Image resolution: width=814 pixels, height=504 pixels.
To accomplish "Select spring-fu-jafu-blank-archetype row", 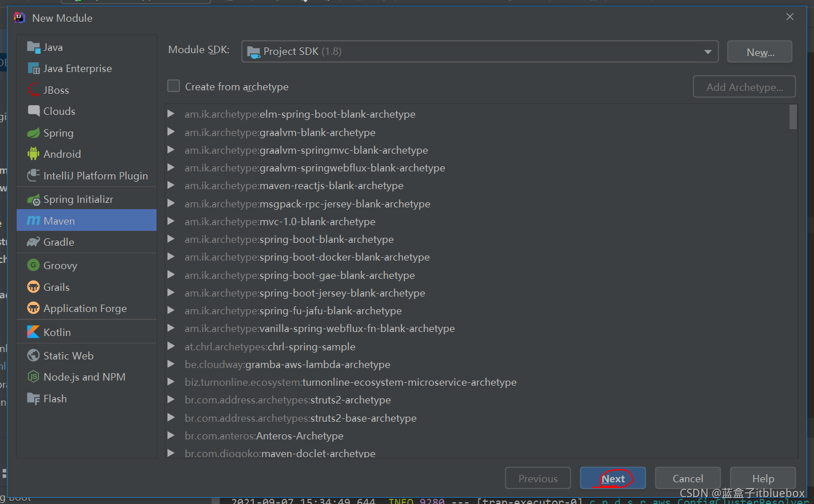I will tap(477, 310).
